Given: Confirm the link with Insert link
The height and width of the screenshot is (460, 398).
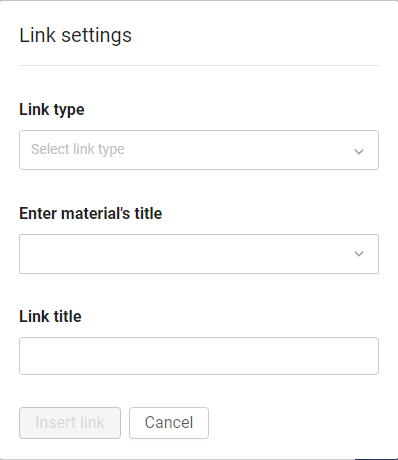Looking at the screenshot, I should (70, 423).
